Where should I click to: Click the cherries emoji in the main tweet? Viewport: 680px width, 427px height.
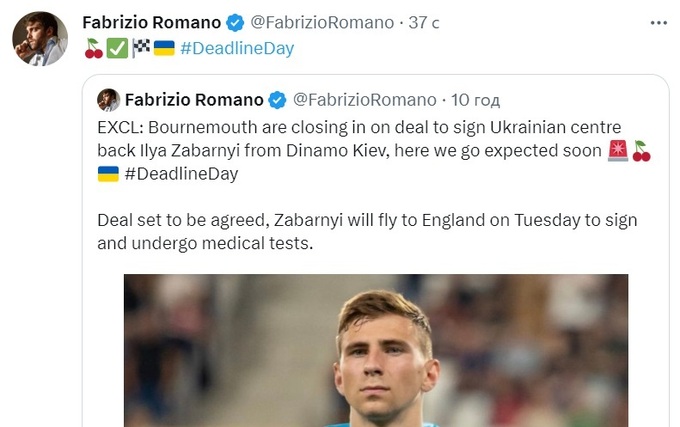[x=93, y=48]
